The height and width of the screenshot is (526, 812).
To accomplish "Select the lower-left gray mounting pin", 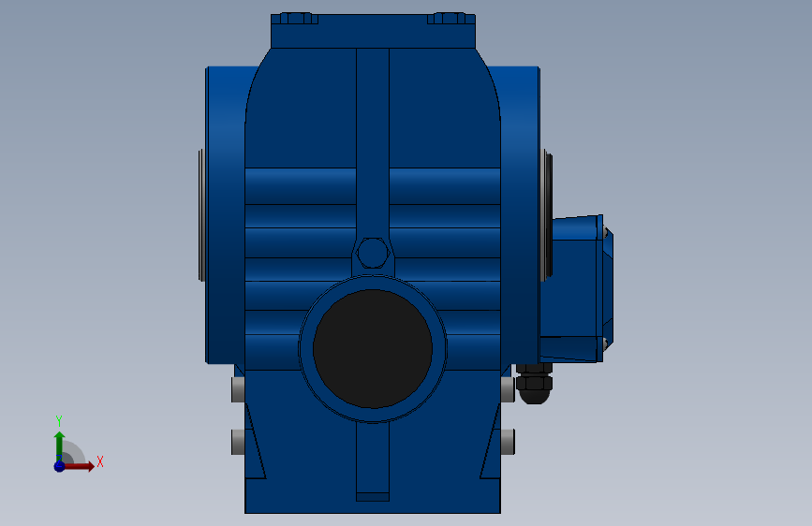I will pos(238,442).
